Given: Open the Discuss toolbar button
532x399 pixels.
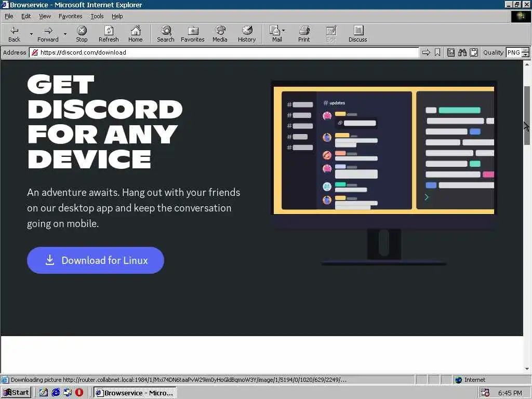Looking at the screenshot, I should click(357, 34).
